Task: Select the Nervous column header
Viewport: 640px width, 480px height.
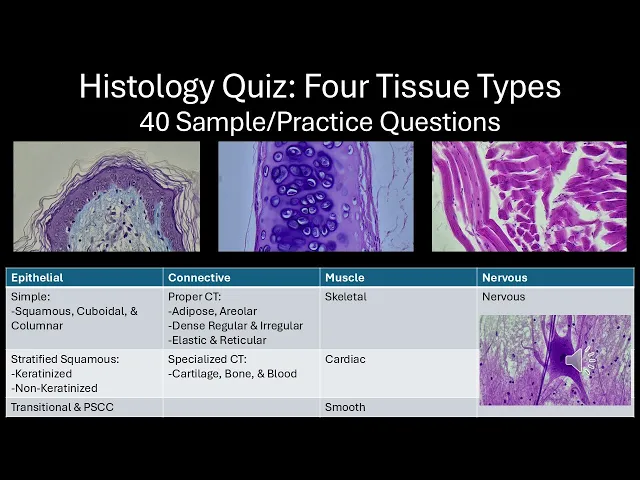Action: point(555,278)
